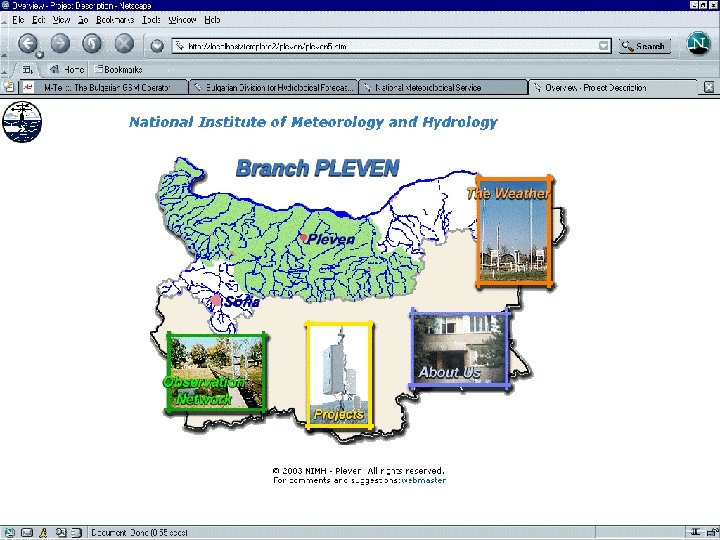Switch to the National Meteorological Service tab
The image size is (720, 540).
[x=443, y=87]
